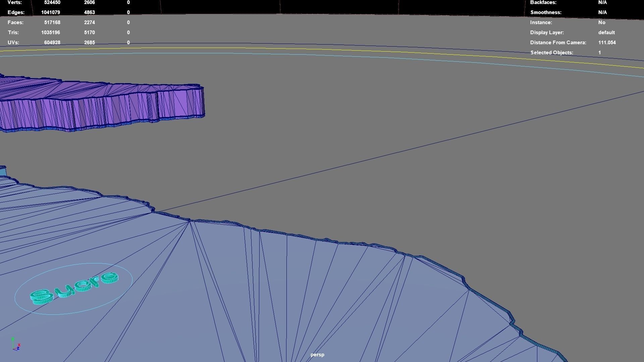
Task: Click the XYZ axis orientation gizmo
Action: pyautogui.click(x=16, y=345)
